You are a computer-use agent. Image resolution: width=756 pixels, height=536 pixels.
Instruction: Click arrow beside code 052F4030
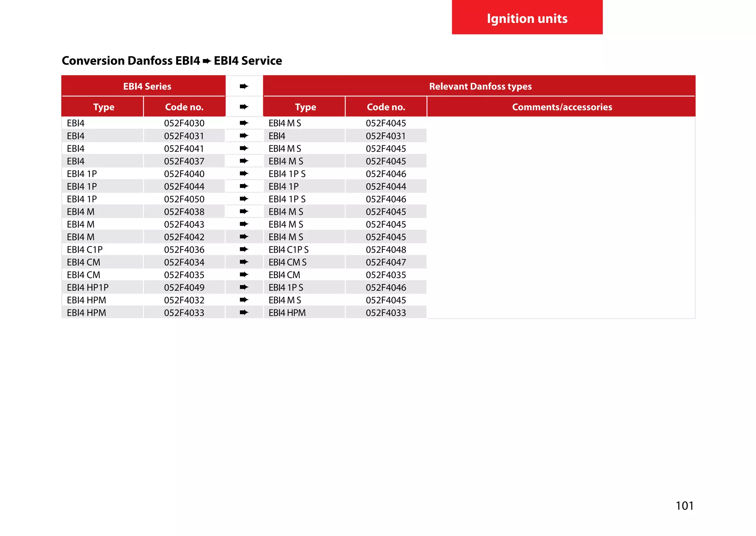tap(244, 123)
